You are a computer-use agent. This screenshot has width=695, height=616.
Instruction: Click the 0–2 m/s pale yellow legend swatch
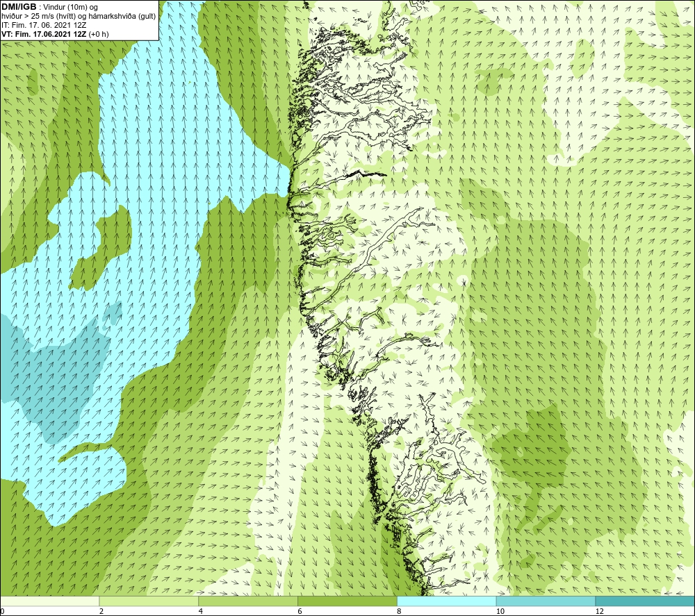(49, 601)
